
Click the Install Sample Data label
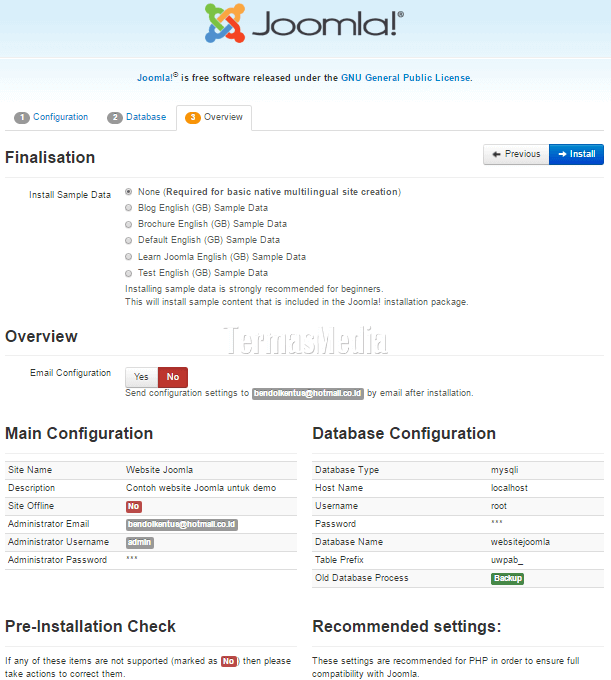[70, 195]
